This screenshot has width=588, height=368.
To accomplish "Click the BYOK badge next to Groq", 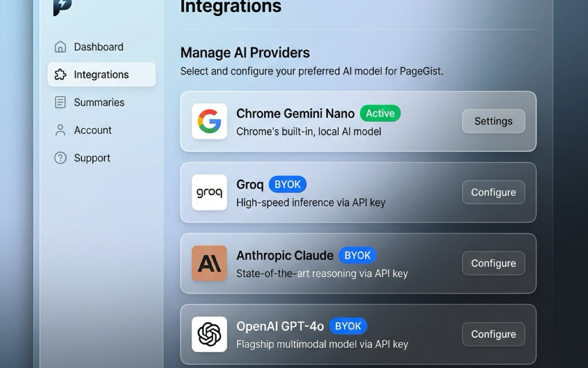I will (x=288, y=184).
